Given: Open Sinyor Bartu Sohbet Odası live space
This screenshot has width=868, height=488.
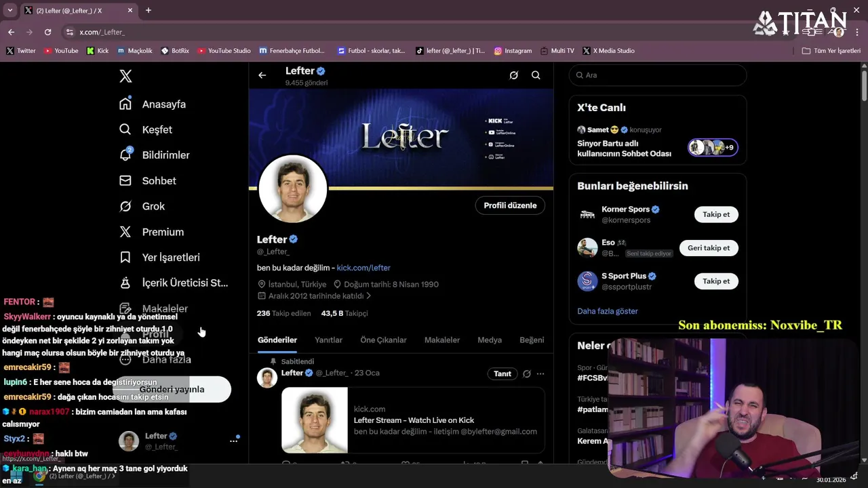Looking at the screenshot, I should pos(624,148).
